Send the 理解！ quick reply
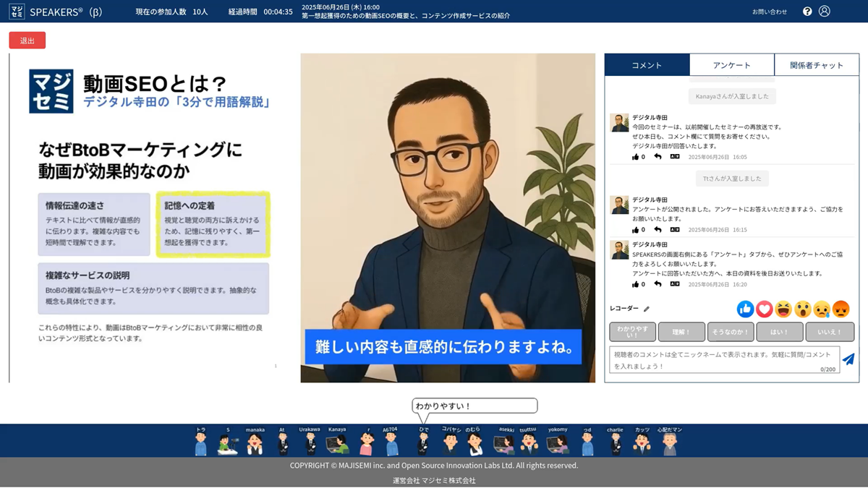The height and width of the screenshot is (488, 868). tap(681, 332)
